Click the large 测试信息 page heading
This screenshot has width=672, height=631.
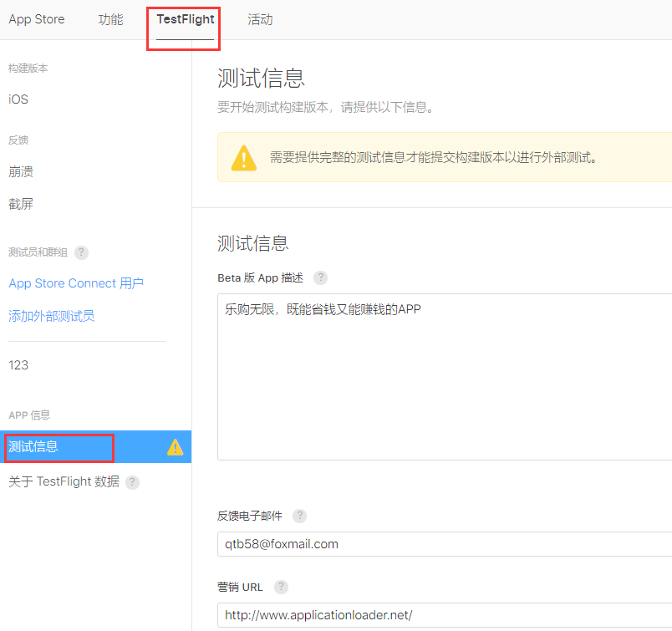tap(261, 78)
